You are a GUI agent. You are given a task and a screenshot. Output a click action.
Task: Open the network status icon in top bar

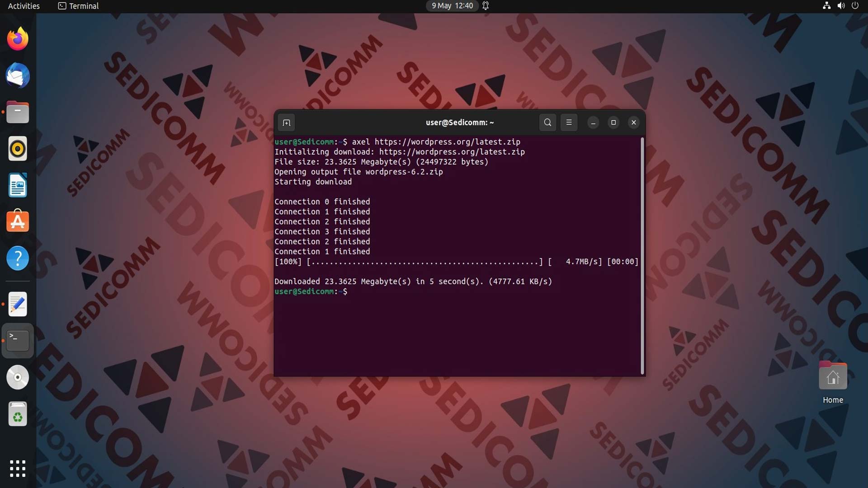(x=826, y=6)
